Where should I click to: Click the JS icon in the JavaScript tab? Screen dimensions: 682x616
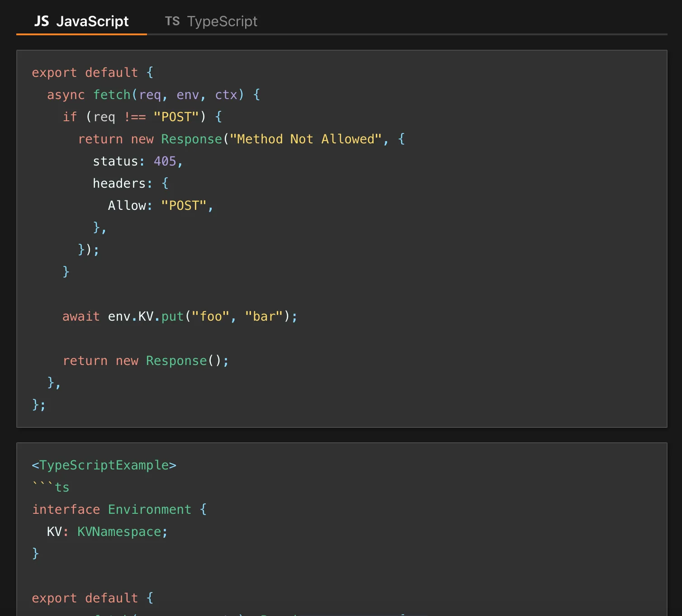click(42, 21)
